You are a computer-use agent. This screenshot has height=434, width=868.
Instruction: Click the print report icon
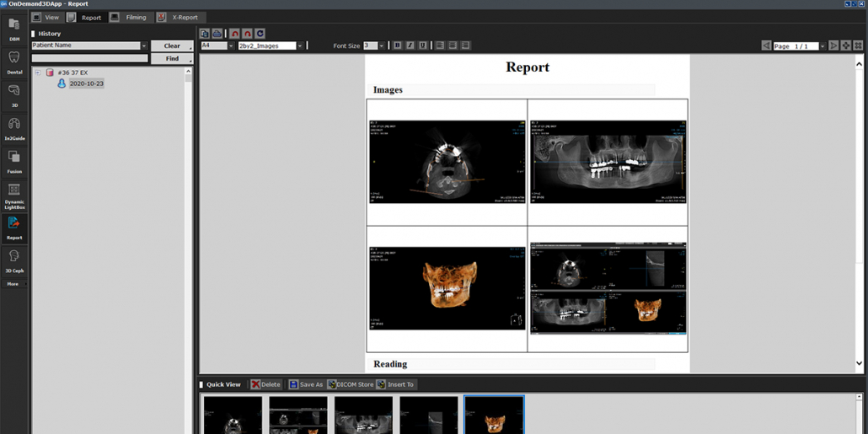pos(217,34)
